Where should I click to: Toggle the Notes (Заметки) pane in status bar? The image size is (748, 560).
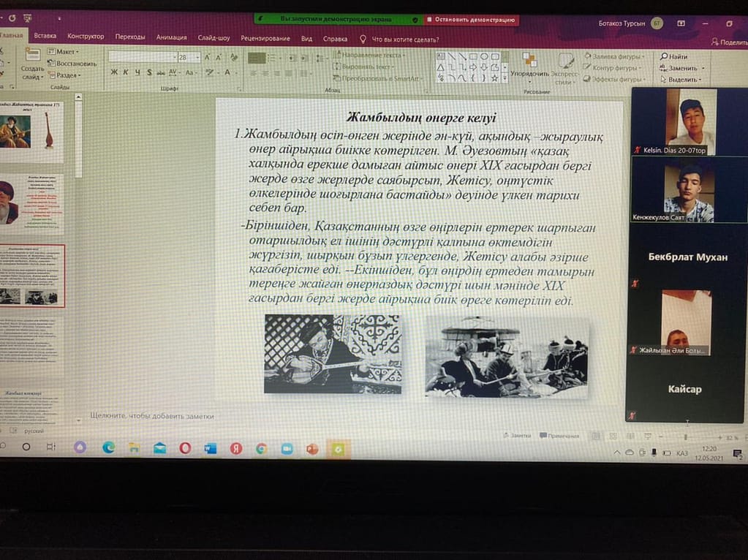pyautogui.click(x=516, y=436)
